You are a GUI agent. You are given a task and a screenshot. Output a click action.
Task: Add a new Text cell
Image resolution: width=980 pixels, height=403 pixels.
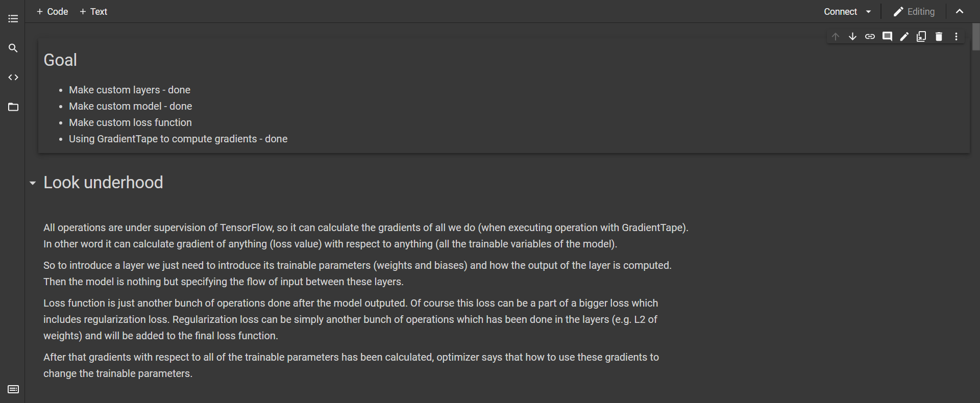(93, 12)
